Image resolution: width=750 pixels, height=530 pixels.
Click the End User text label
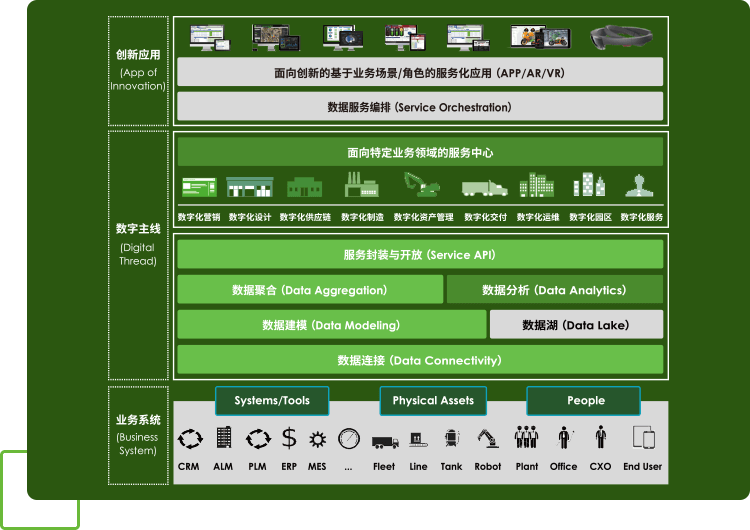[642, 466]
